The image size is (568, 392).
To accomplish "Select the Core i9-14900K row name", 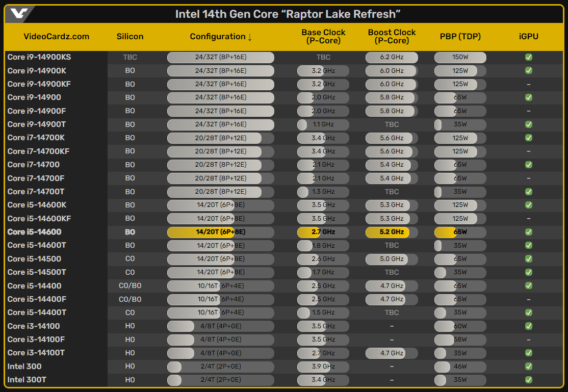I will pos(37,71).
